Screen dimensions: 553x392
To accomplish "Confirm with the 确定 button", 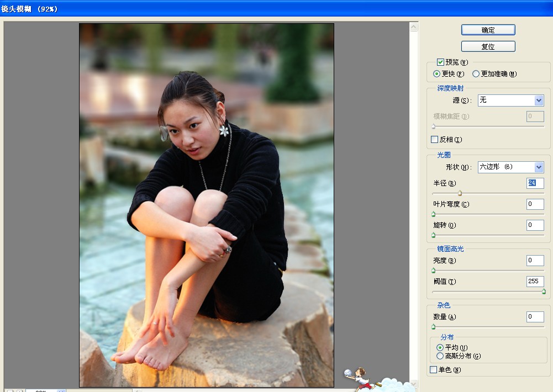I will coord(488,30).
